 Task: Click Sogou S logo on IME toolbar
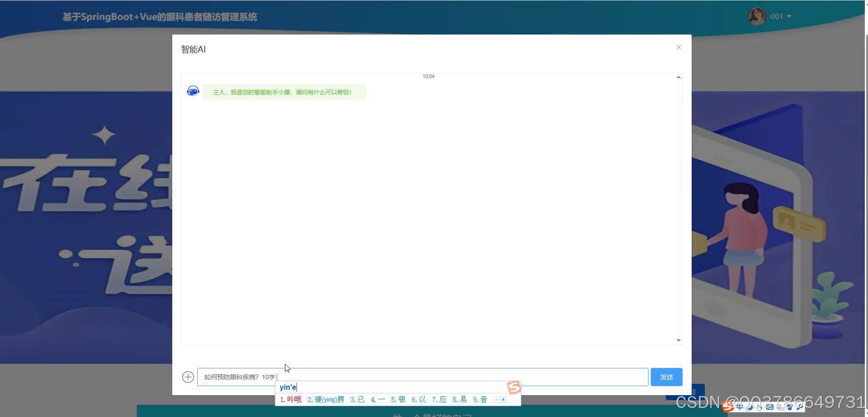(728, 407)
